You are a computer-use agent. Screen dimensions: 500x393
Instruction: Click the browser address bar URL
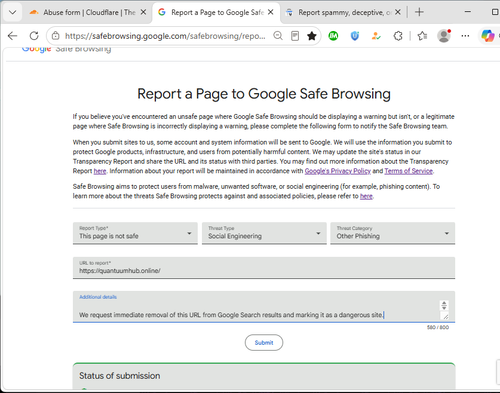pos(165,36)
